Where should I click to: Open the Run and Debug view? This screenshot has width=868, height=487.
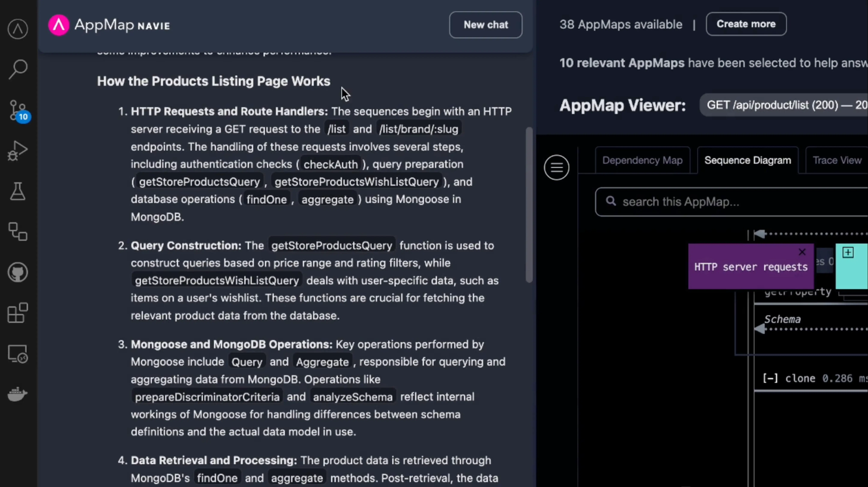[18, 150]
